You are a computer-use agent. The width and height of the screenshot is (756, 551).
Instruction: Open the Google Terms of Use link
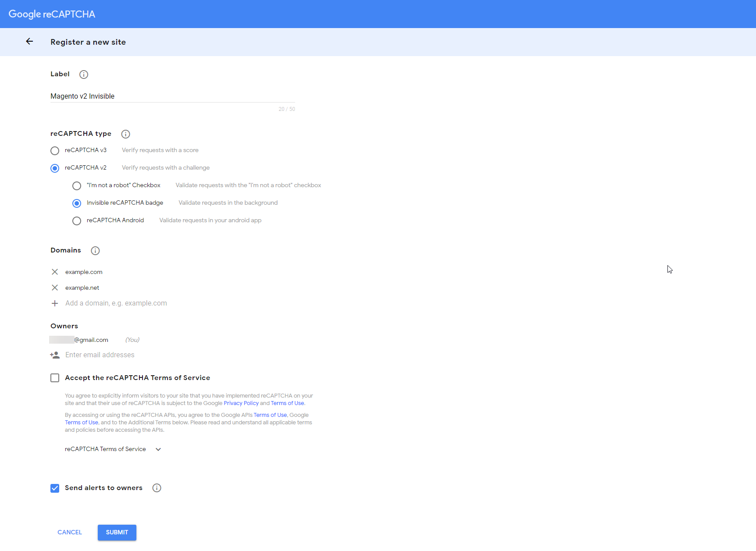[x=82, y=423]
